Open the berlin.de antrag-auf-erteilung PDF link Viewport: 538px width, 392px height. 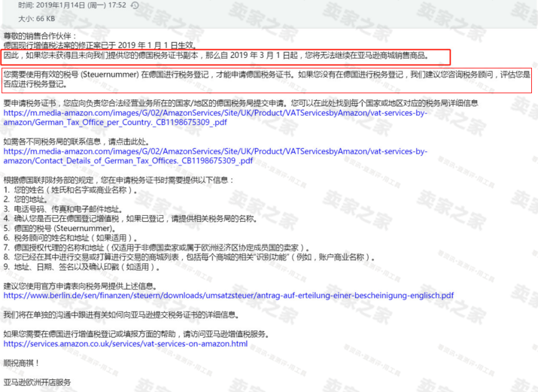coord(229,295)
